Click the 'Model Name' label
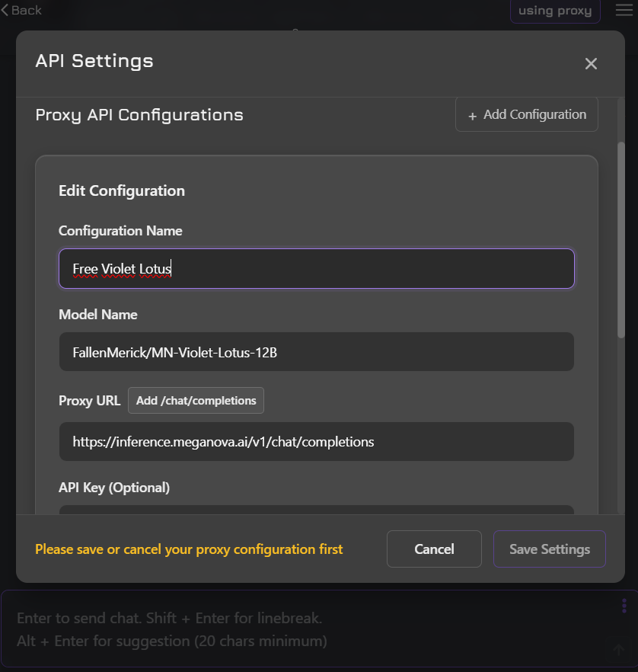 pyautogui.click(x=98, y=315)
